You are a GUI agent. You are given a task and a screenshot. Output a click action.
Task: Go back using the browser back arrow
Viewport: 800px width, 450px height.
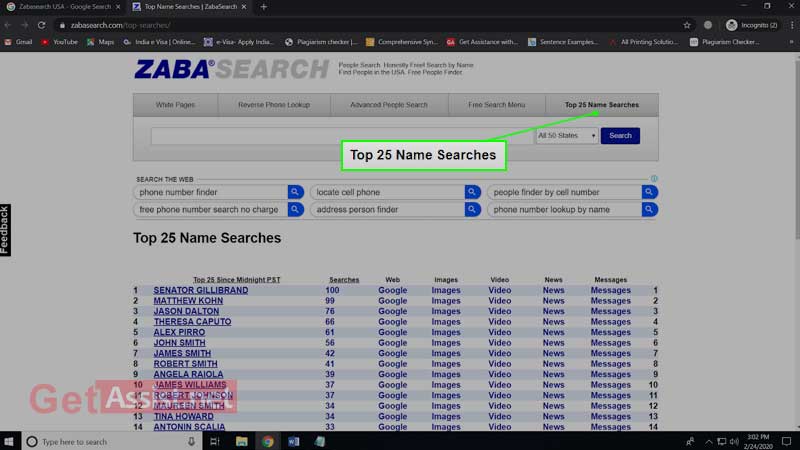tap(8, 25)
